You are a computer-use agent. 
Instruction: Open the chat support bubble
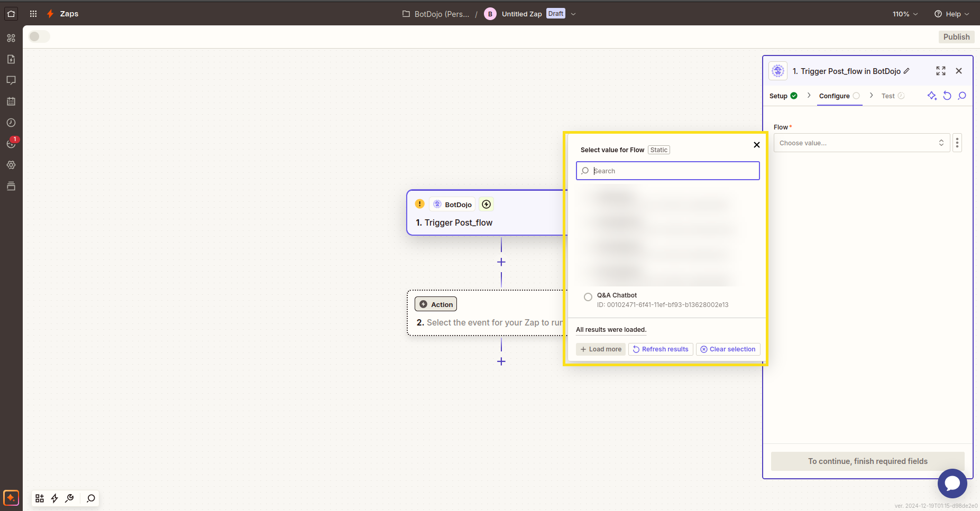pos(952,484)
